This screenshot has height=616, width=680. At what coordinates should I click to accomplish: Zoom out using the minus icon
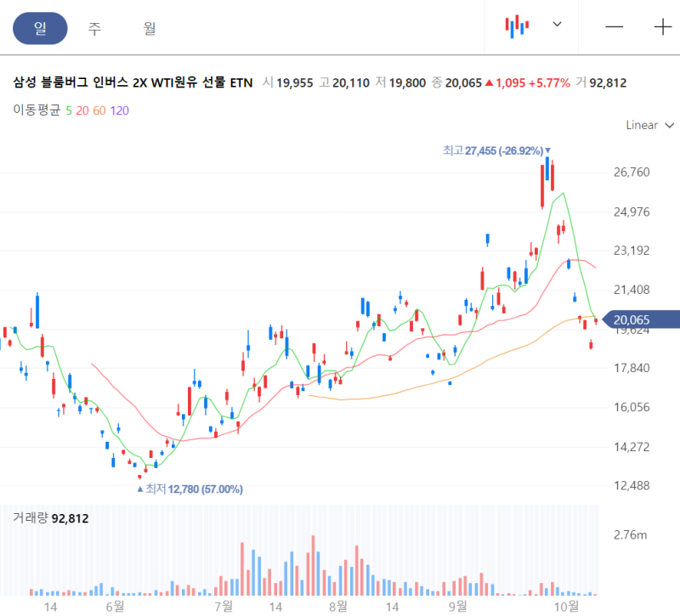(x=614, y=27)
